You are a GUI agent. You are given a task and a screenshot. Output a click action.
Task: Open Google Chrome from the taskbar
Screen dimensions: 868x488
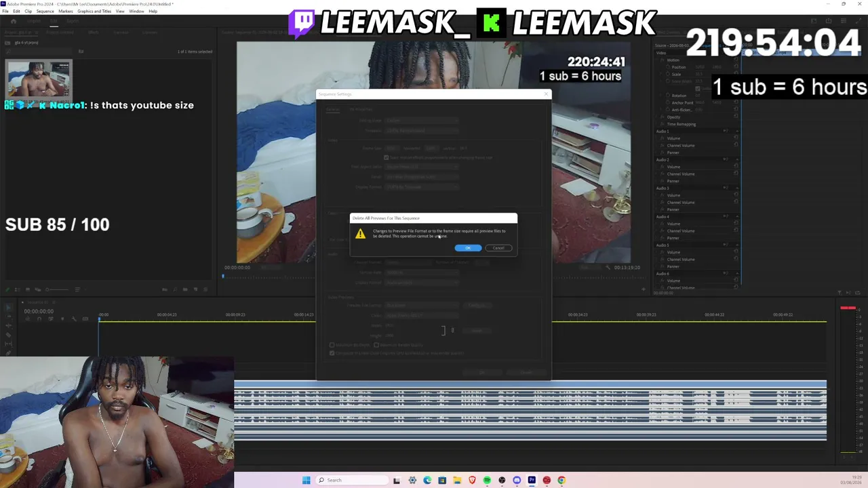tap(561, 481)
